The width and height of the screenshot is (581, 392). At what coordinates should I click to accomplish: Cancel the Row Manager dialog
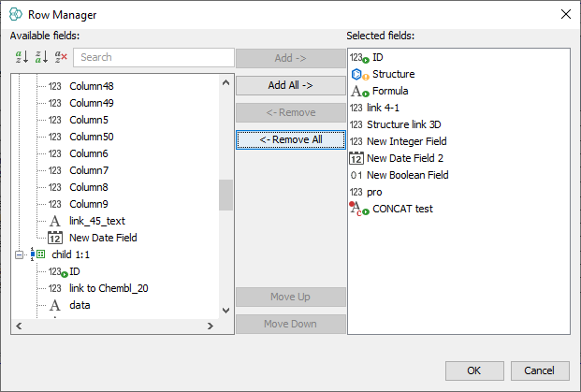[540, 370]
